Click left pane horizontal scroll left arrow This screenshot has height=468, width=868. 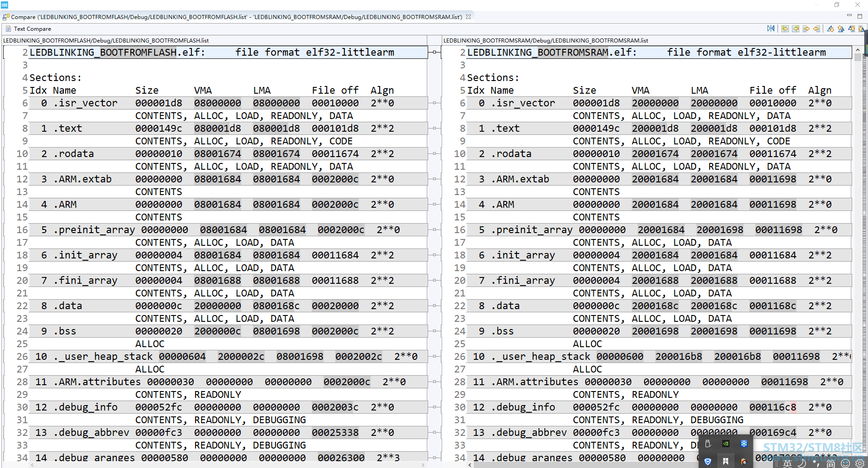32,465
